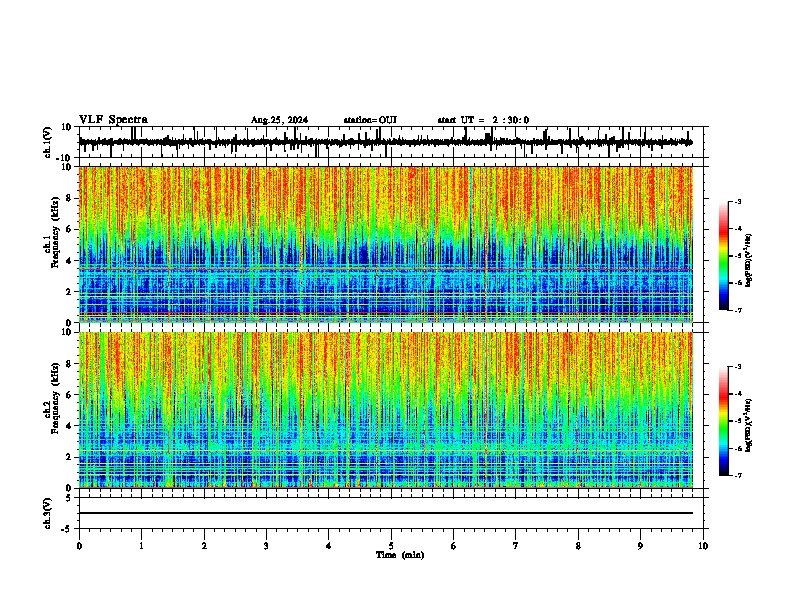Click time axis tick label "9"
This screenshot has width=792, height=612.
coord(640,545)
